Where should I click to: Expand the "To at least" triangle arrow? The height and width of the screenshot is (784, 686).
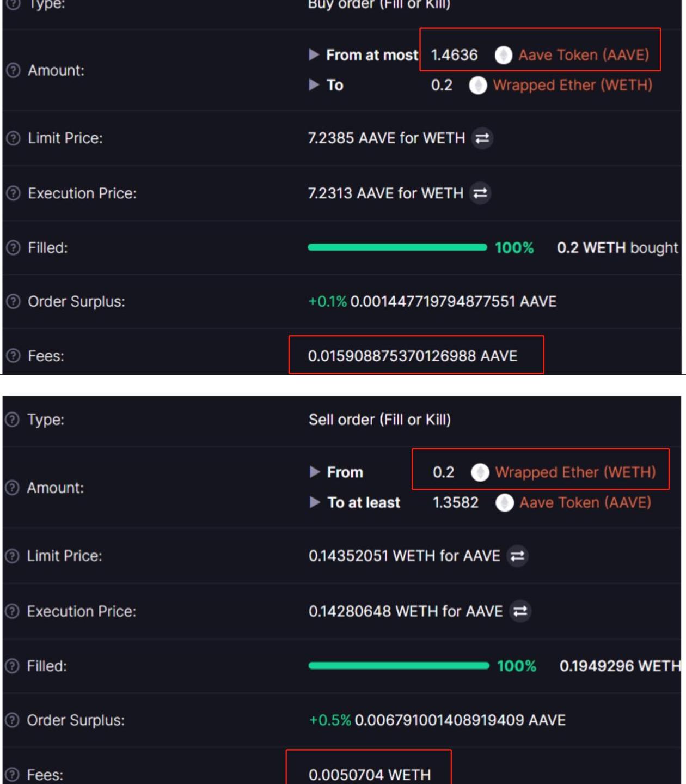(315, 502)
